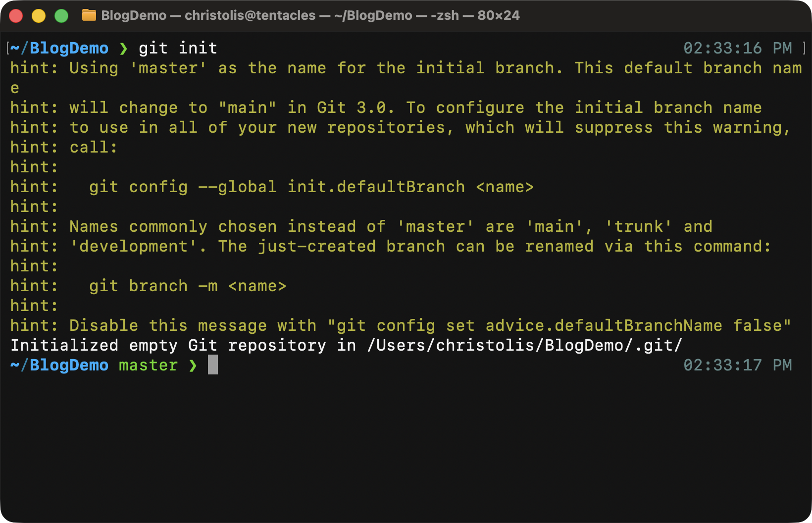Click the /Users/christolis/BlogDemo/.git/ path
The width and height of the screenshot is (812, 523).
click(524, 345)
